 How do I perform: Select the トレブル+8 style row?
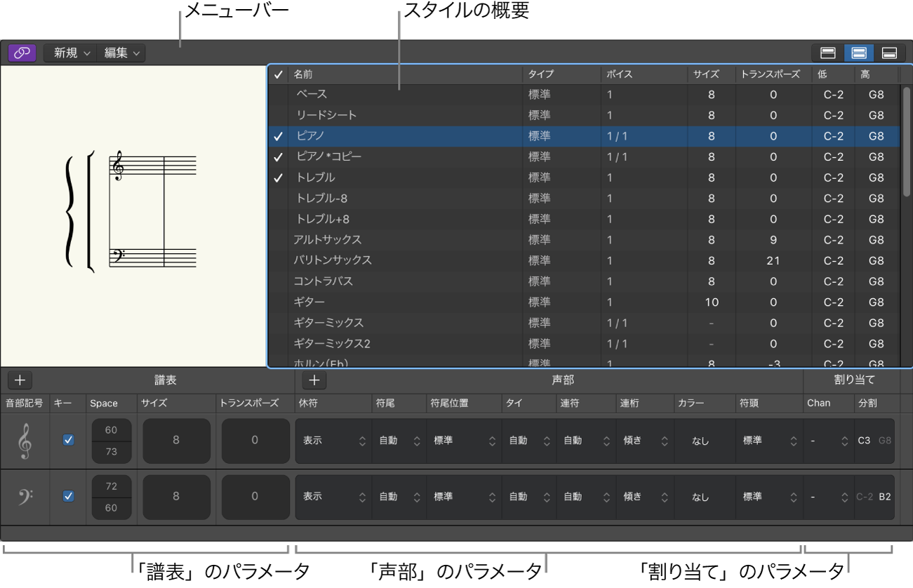pyautogui.click(x=584, y=219)
